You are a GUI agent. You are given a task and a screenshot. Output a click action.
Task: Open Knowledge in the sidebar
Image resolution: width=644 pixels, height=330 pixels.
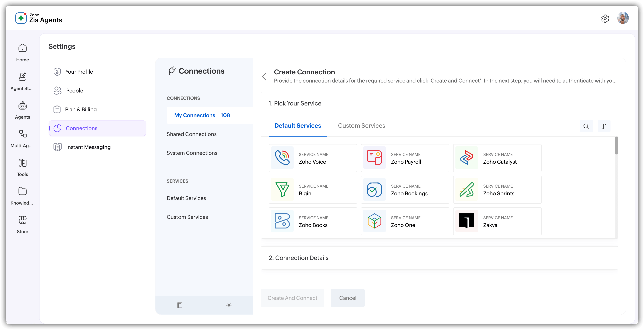(22, 196)
